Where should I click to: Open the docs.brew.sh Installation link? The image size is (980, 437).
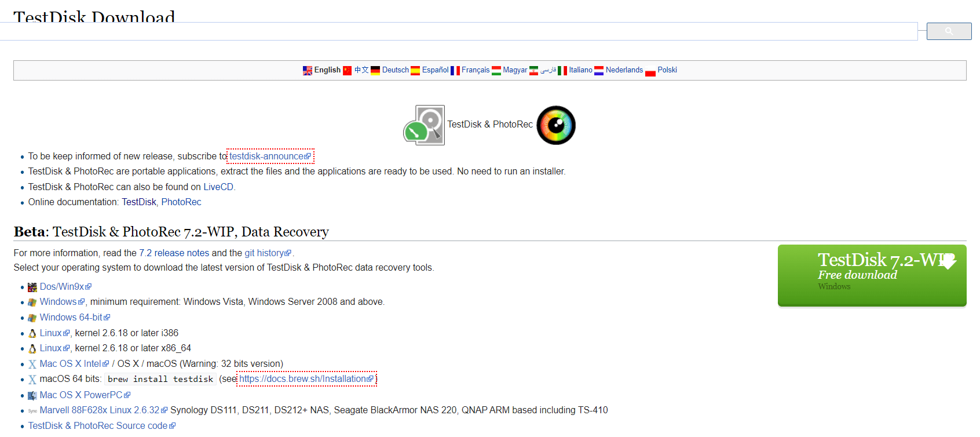[306, 379]
